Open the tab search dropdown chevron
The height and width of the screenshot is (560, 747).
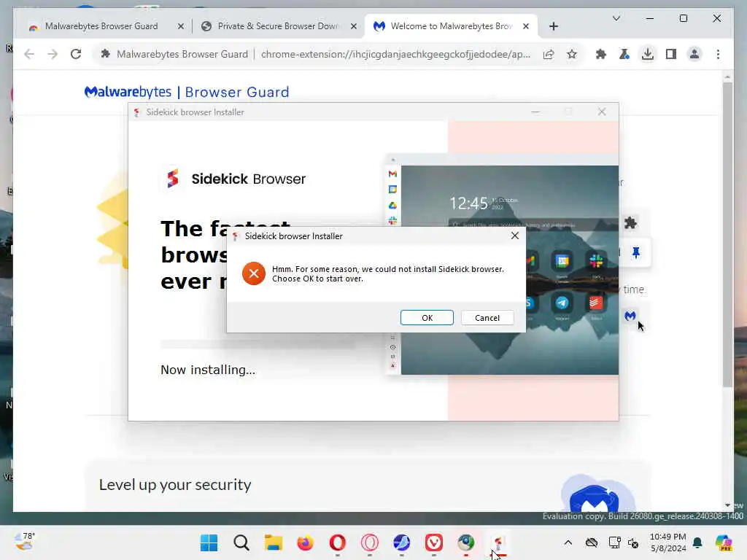pyautogui.click(x=616, y=18)
